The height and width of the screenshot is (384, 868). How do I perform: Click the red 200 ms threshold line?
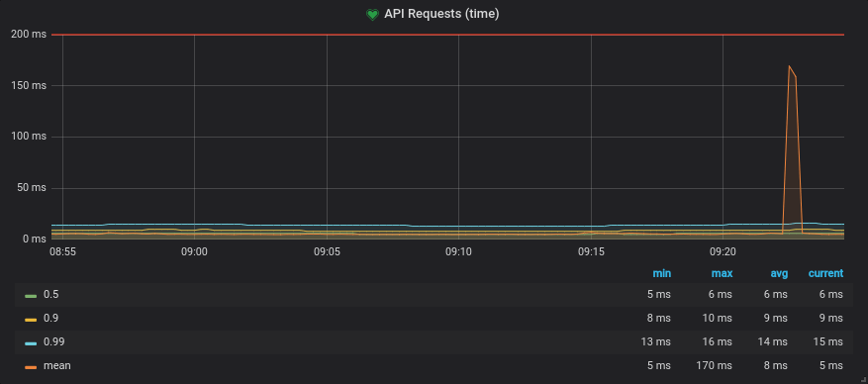click(x=447, y=35)
